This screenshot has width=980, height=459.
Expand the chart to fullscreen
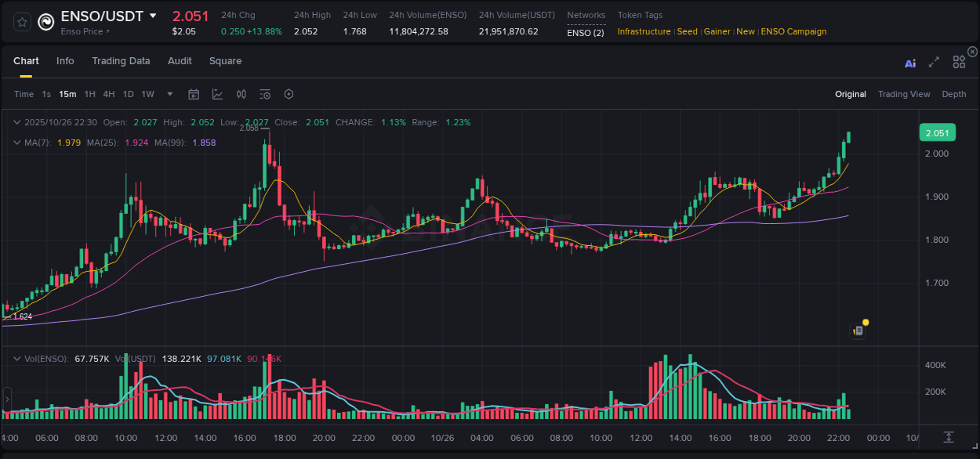tap(934, 62)
